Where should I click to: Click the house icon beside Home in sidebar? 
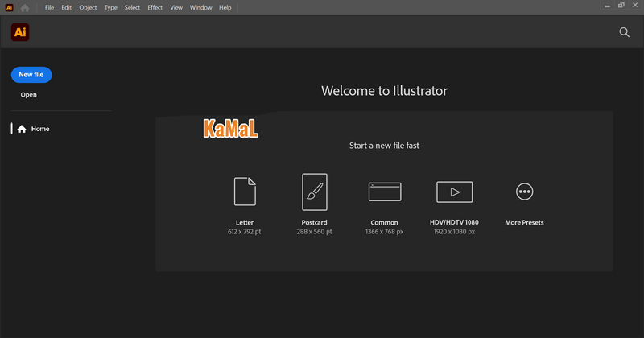[22, 129]
